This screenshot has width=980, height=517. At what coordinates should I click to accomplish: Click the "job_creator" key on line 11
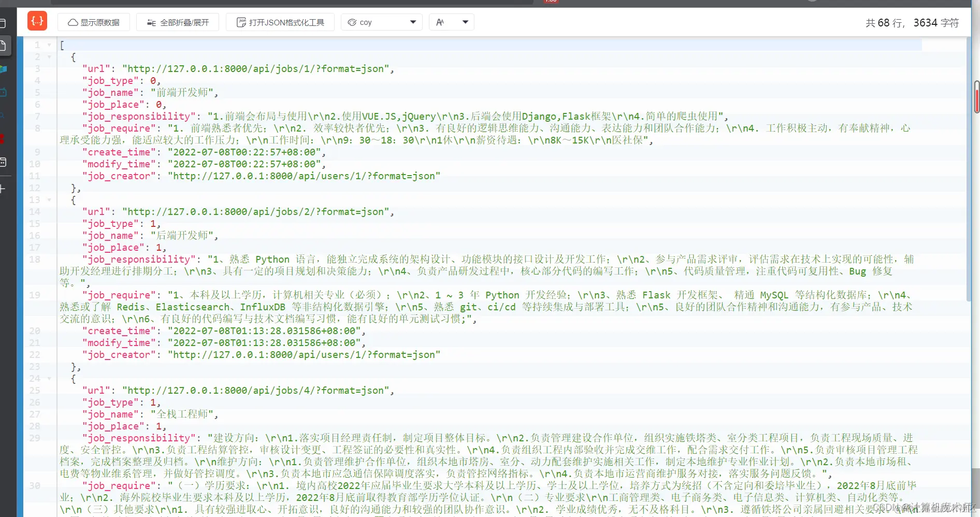click(x=119, y=176)
